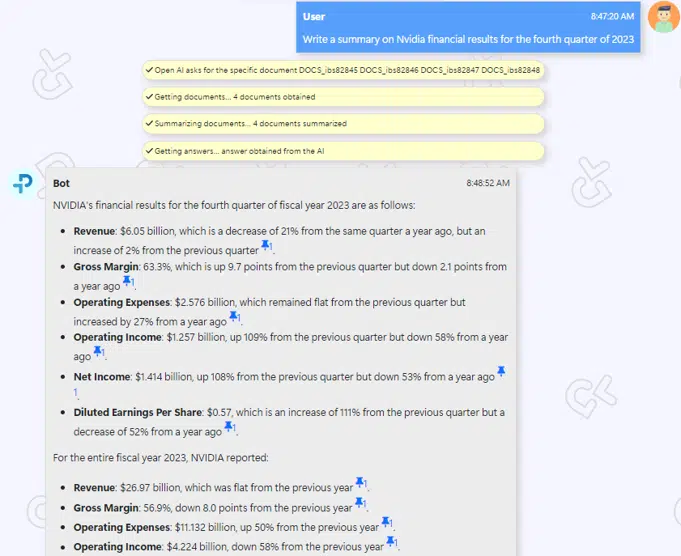Open citation pin after Operating Expenses $11.132 billion
681x556 pixels.
pyautogui.click(x=387, y=522)
